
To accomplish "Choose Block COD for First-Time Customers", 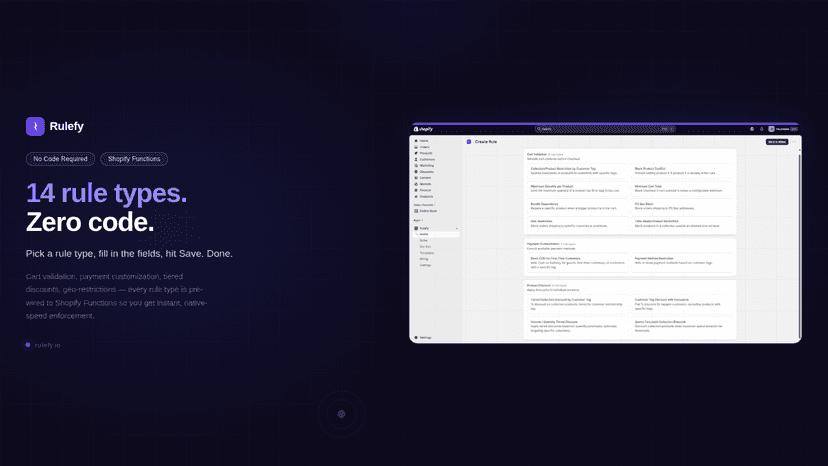I will click(577, 263).
